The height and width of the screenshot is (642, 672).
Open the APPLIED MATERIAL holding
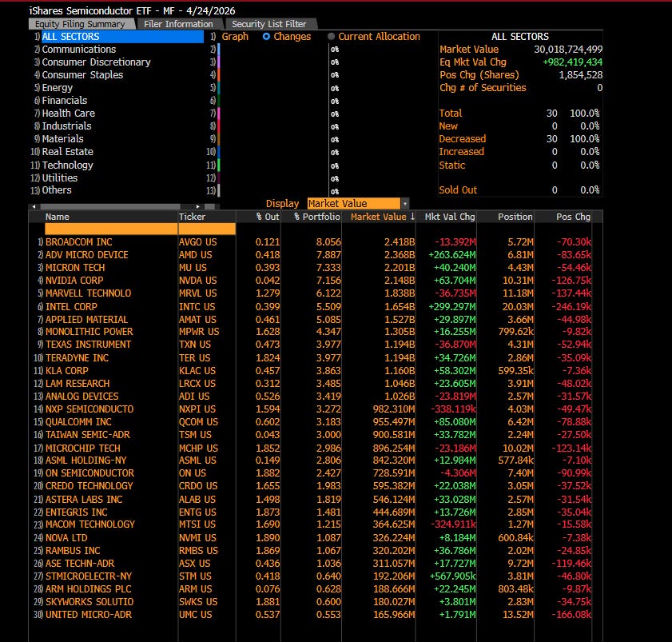click(x=86, y=320)
